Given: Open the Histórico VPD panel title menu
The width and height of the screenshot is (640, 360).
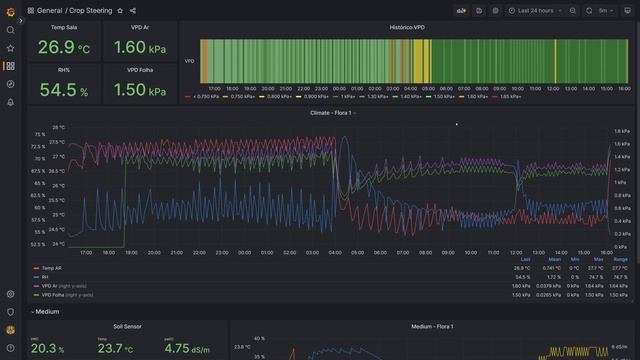Looking at the screenshot, I should point(407,27).
